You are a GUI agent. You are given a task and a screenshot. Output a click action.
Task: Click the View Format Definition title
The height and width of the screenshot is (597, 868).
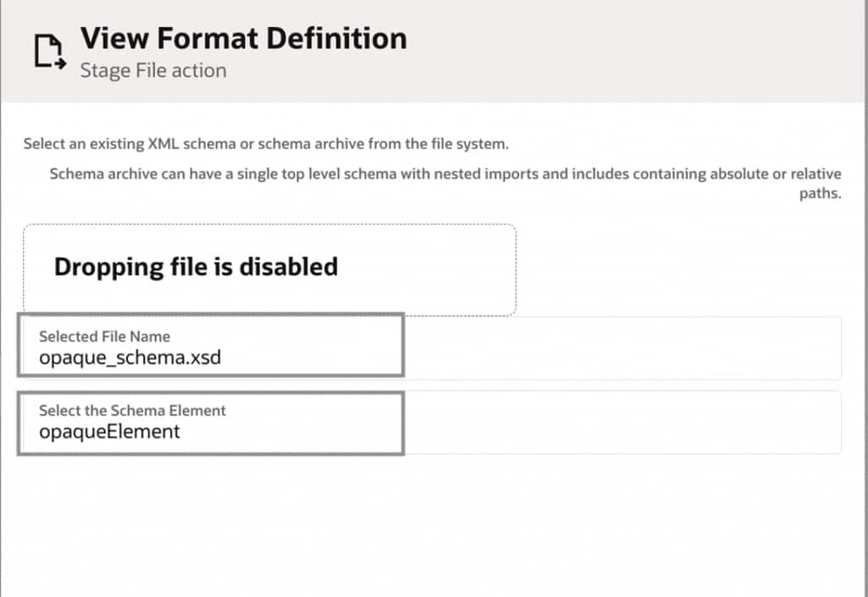243,38
